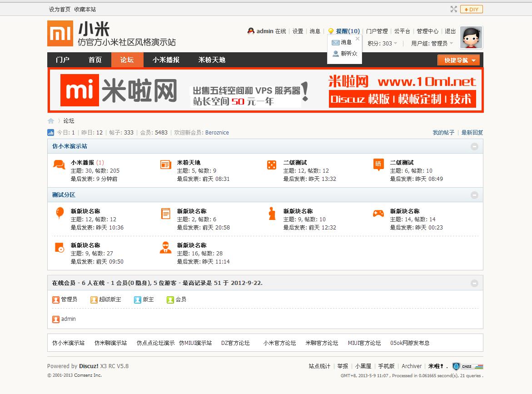Click the Archiver footer link
Image resolution: width=532 pixels, height=394 pixels.
pos(412,366)
